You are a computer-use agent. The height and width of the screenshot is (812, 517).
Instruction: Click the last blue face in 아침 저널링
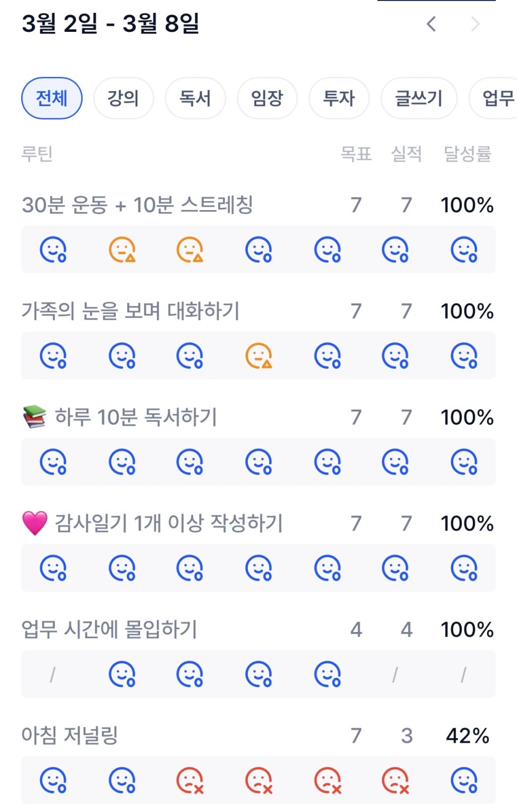pos(465,781)
